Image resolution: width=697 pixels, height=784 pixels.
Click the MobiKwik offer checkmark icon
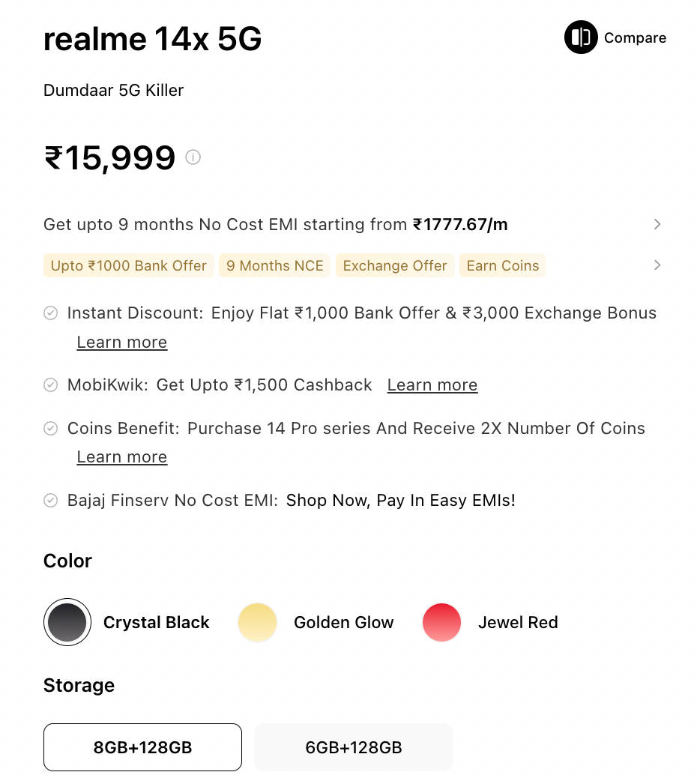(x=51, y=385)
